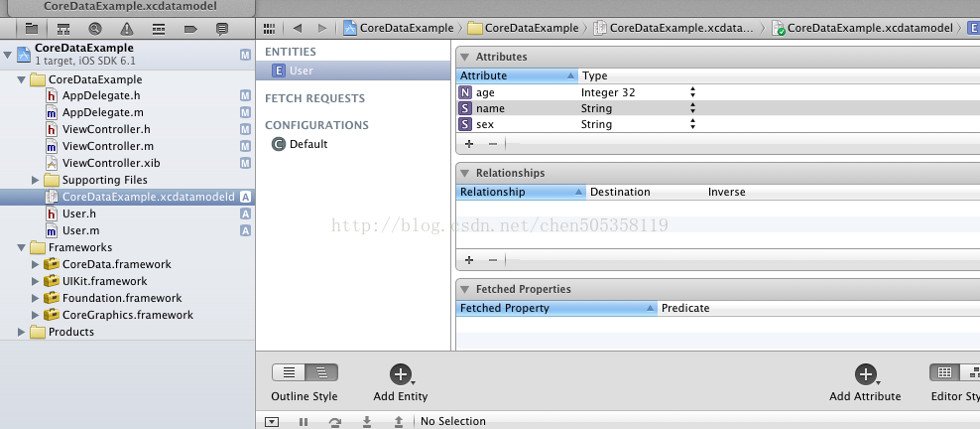980x429 pixels.
Task: Open the Search navigator magnifier icon
Action: pyautogui.click(x=95, y=29)
